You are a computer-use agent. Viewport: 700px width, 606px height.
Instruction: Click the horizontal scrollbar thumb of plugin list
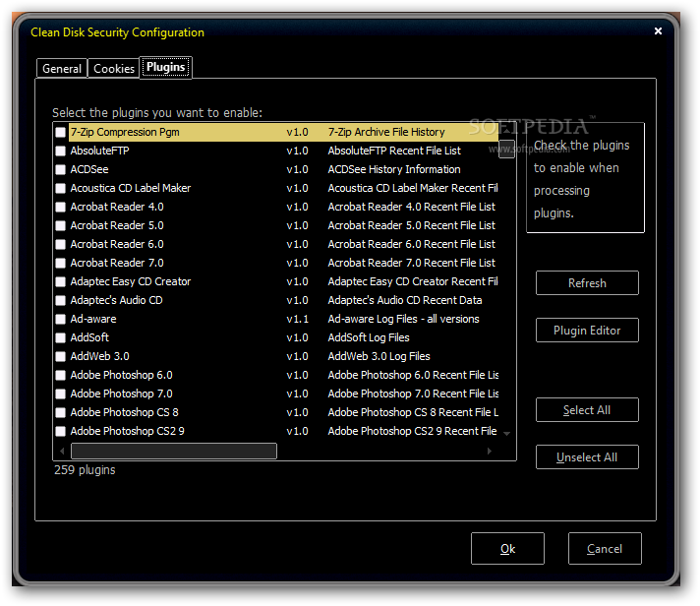[174, 451]
